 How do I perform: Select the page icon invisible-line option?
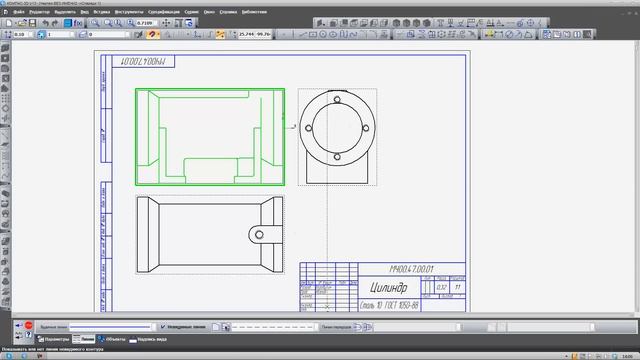216,327
